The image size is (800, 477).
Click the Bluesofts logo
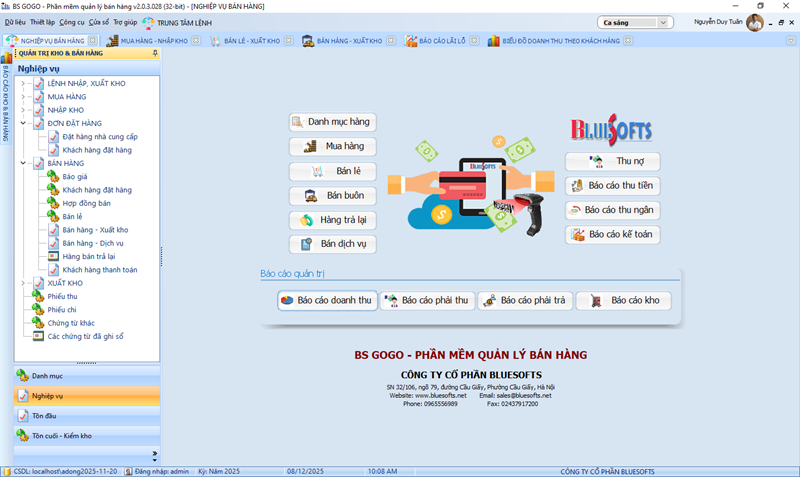pos(610,130)
